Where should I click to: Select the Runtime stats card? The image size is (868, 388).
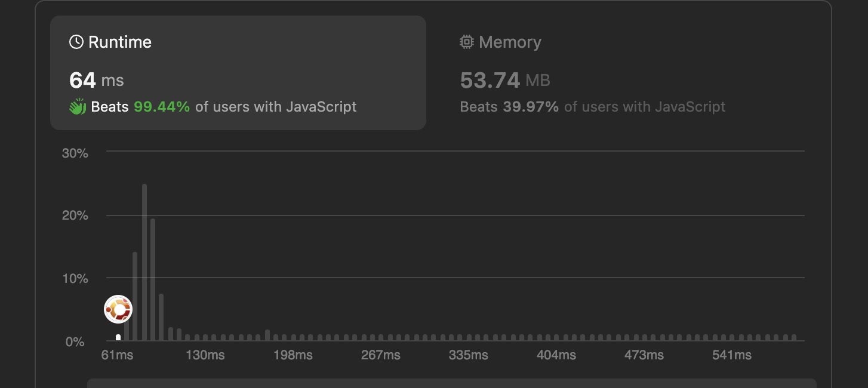pos(238,73)
